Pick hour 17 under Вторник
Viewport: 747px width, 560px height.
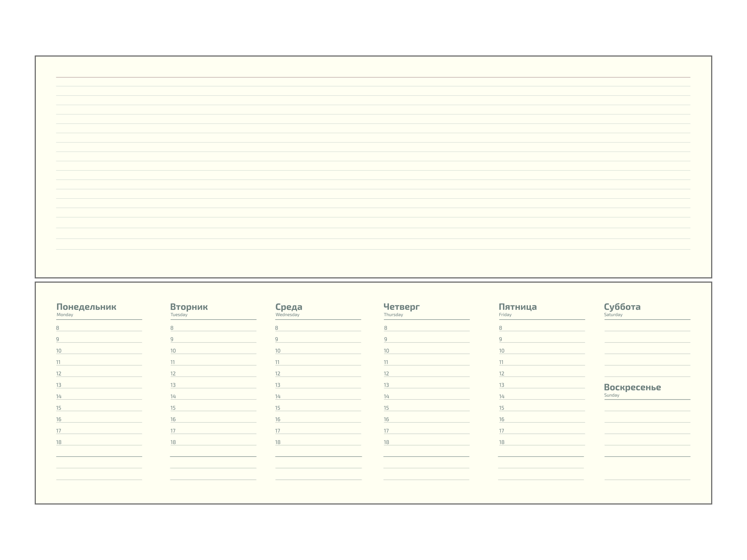[173, 431]
